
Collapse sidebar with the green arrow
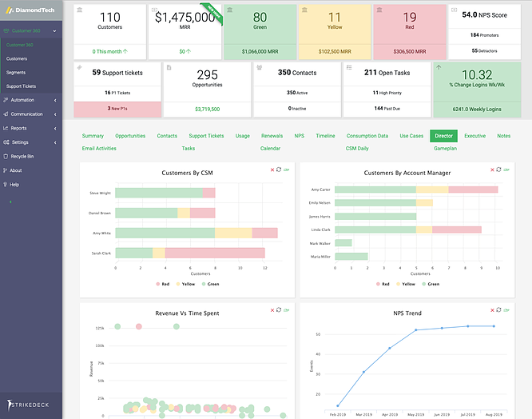coord(10,202)
